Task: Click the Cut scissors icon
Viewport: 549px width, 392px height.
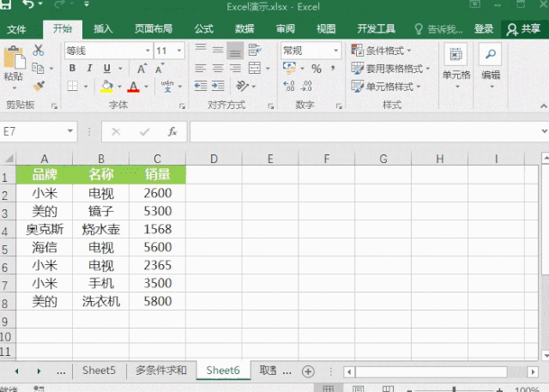Action: pyautogui.click(x=38, y=51)
